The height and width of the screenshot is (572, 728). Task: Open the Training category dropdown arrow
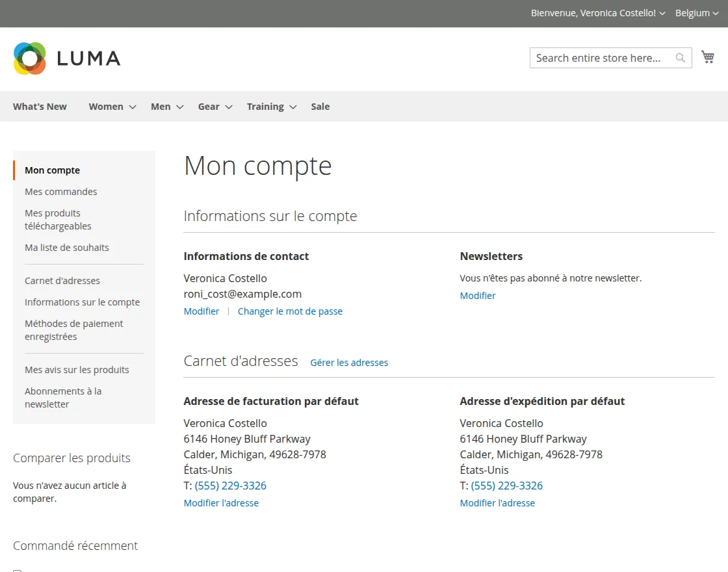pos(292,107)
